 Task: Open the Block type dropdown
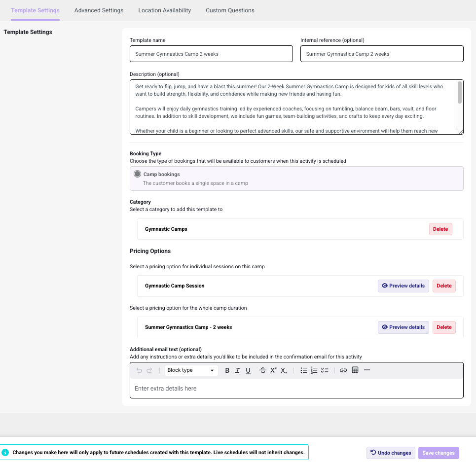(191, 370)
